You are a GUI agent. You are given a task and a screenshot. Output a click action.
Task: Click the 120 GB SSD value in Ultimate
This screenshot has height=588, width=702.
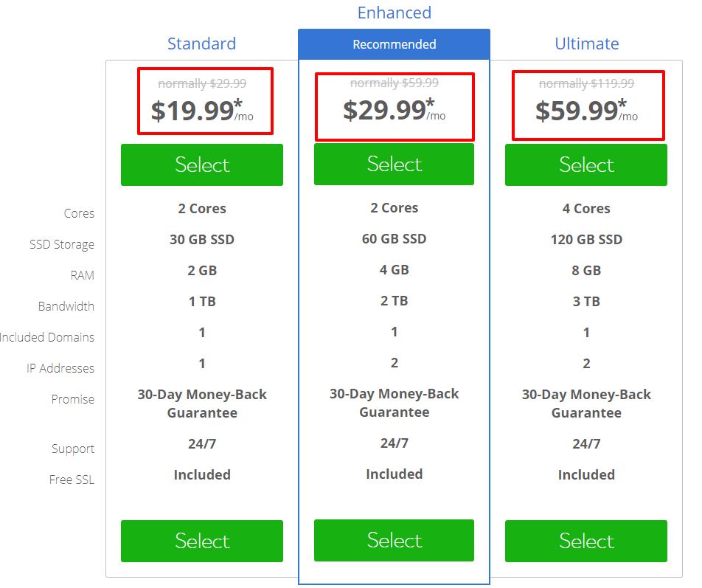tap(585, 239)
